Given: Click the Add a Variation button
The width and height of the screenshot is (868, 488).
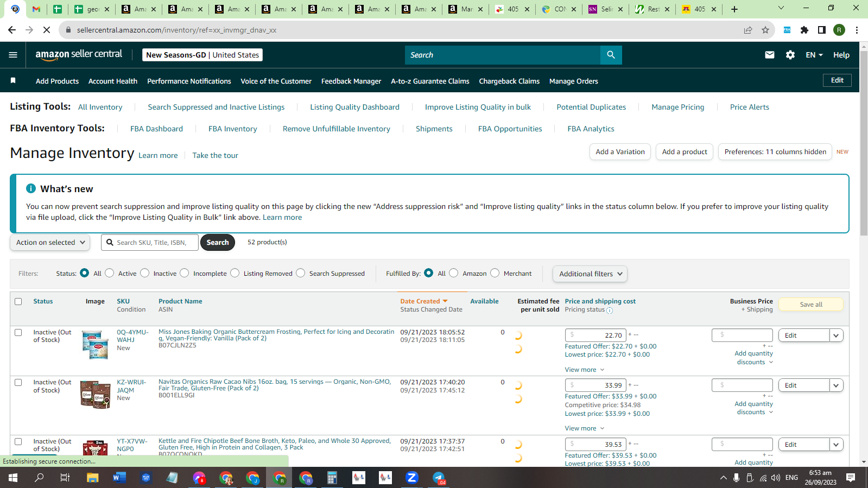Looking at the screenshot, I should [x=620, y=152].
